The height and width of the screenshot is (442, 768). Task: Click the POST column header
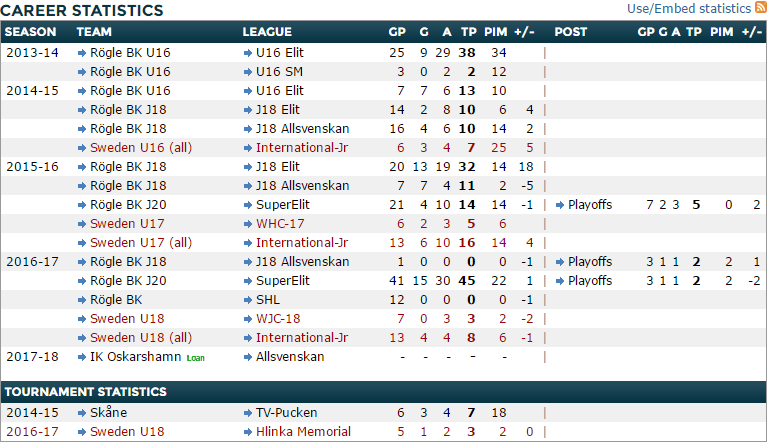point(571,32)
